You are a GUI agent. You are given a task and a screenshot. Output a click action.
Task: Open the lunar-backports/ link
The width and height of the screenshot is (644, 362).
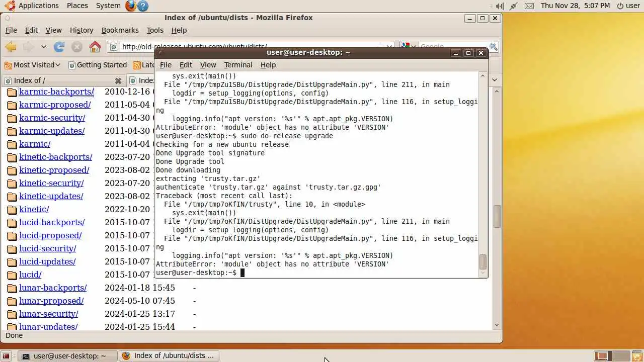tap(53, 288)
